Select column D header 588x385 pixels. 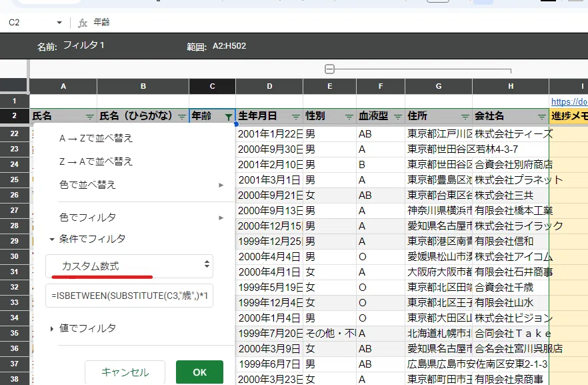[x=269, y=86]
